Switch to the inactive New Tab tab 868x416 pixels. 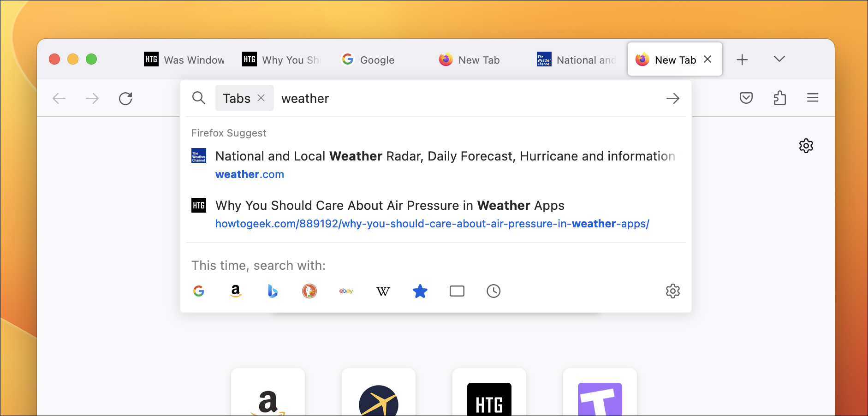479,59
